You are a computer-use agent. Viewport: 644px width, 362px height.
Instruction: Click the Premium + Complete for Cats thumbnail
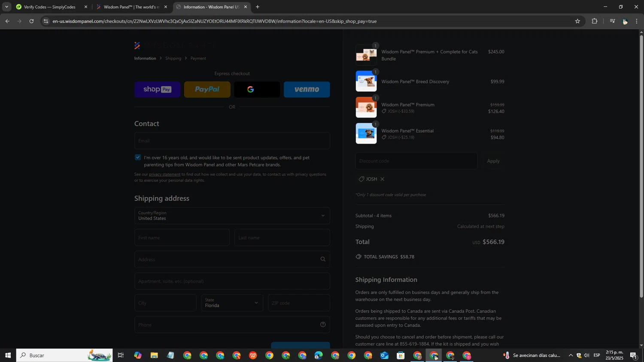coord(366,55)
